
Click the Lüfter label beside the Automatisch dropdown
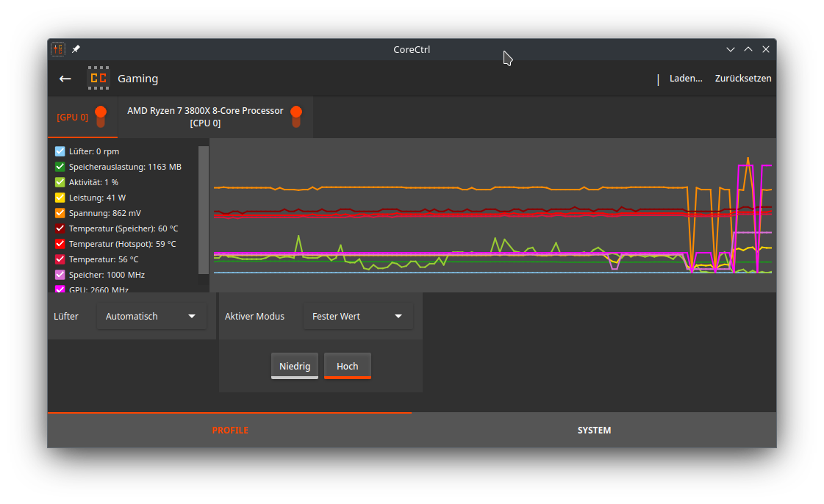click(65, 317)
